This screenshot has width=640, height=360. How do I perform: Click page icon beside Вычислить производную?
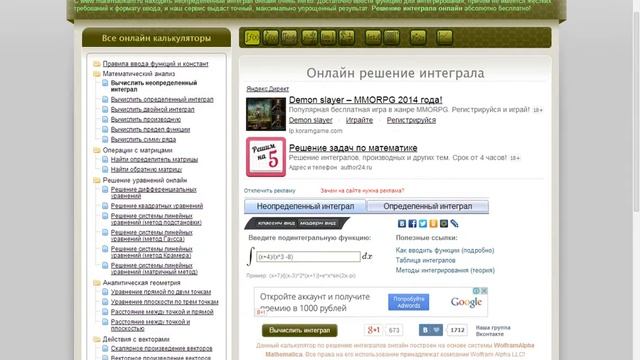point(105,119)
